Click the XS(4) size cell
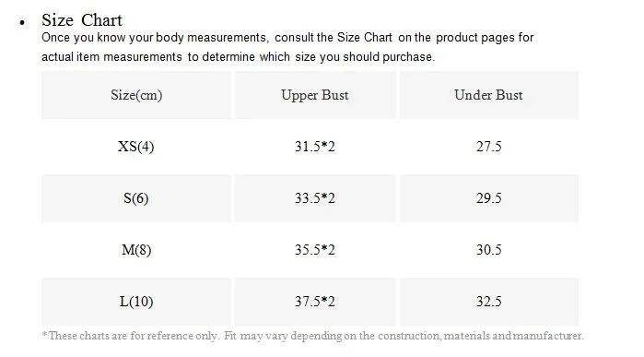644x357 pixels. point(136,147)
